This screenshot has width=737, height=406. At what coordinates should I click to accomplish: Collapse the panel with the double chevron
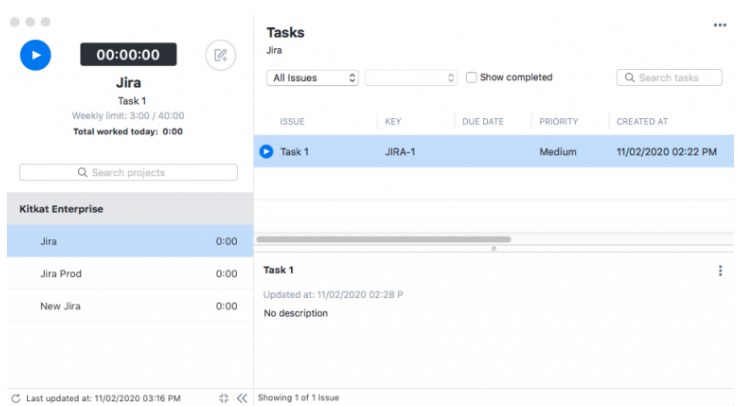(x=241, y=398)
